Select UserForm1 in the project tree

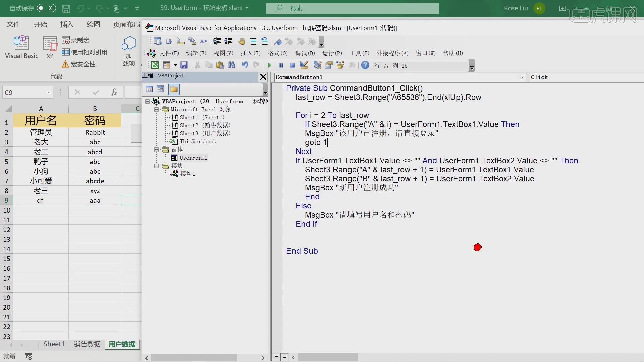[x=193, y=158]
